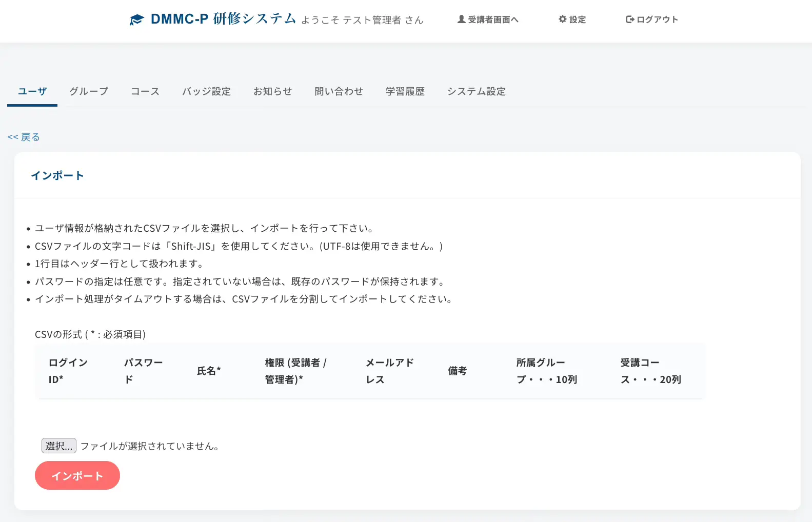Viewport: 812px width, 522px height.
Task: Open the お知らせ tab
Action: (x=272, y=91)
